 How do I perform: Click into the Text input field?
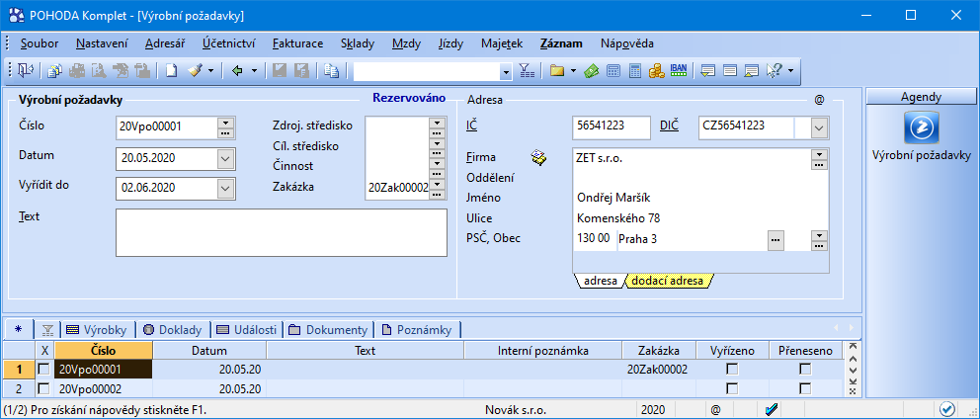(281, 232)
